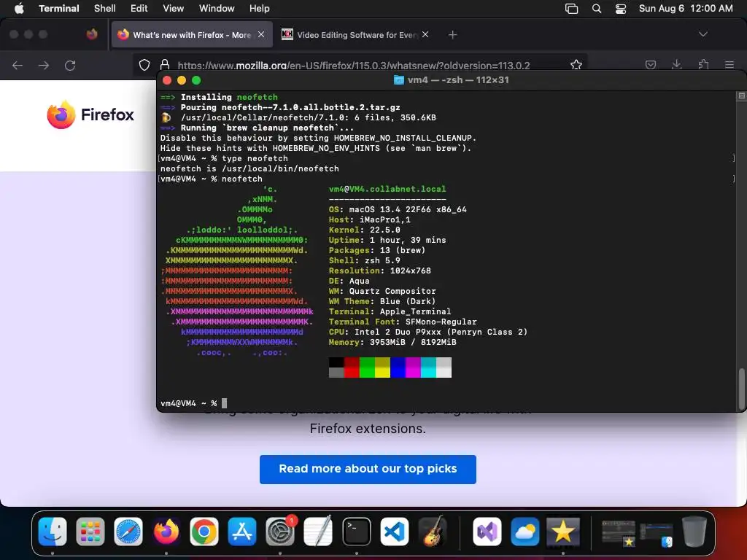The height and width of the screenshot is (560, 747).
Task: Click the Stage Manager icon in menu bar
Action: click(572, 9)
